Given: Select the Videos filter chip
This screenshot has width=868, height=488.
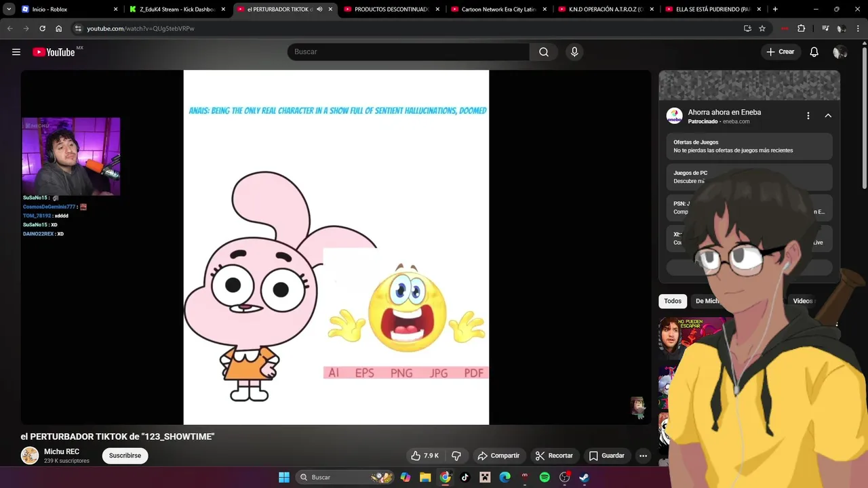Looking at the screenshot, I should [x=803, y=301].
